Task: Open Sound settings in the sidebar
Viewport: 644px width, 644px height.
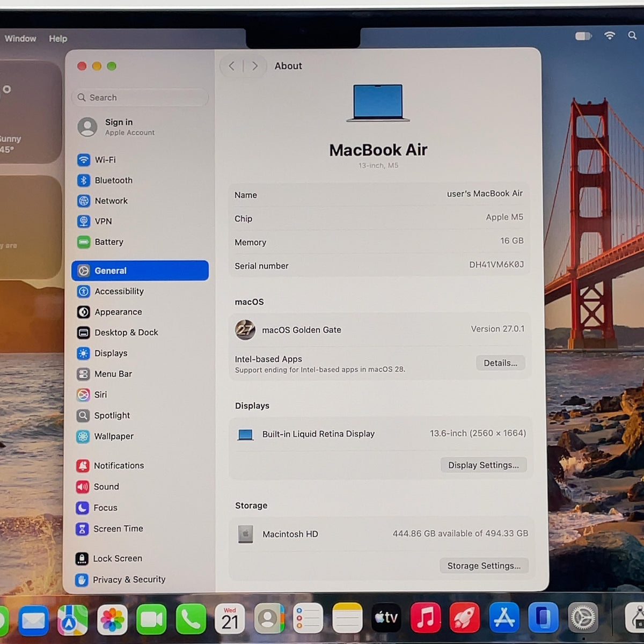Action: coord(140,487)
